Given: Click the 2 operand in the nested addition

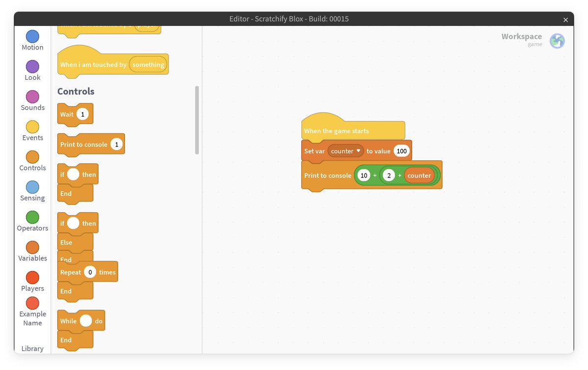Looking at the screenshot, I should pos(389,175).
